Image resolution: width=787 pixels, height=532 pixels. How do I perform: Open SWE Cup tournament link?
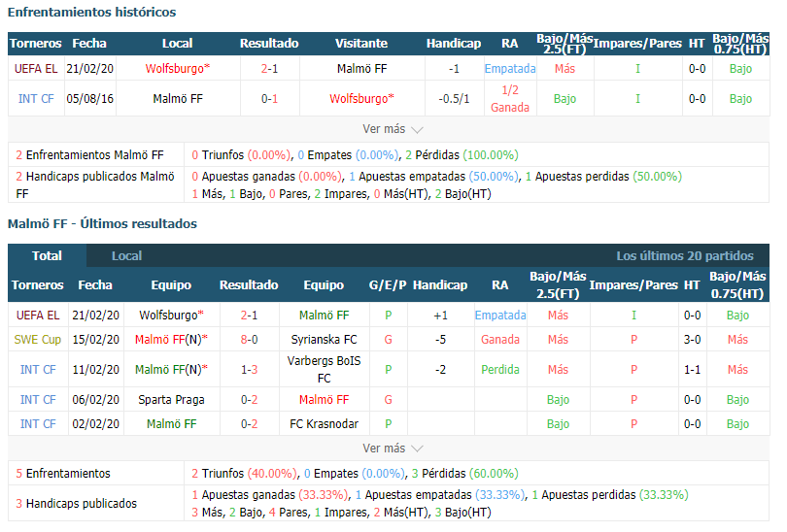tap(38, 340)
